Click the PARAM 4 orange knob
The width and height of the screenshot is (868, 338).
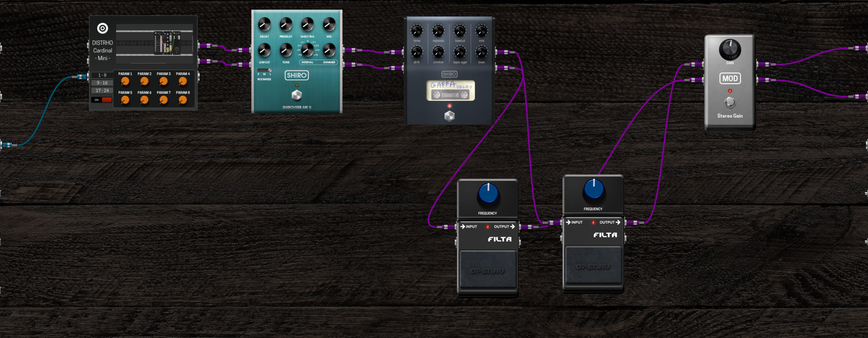(x=183, y=81)
